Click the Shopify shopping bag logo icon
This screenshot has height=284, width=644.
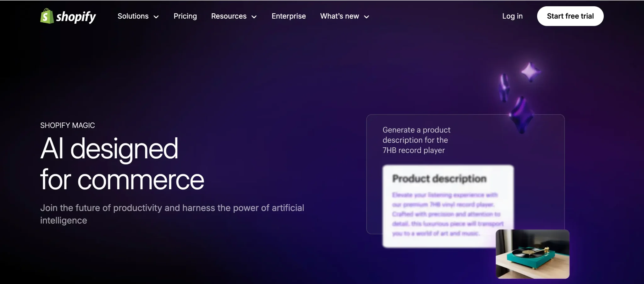[x=47, y=16]
